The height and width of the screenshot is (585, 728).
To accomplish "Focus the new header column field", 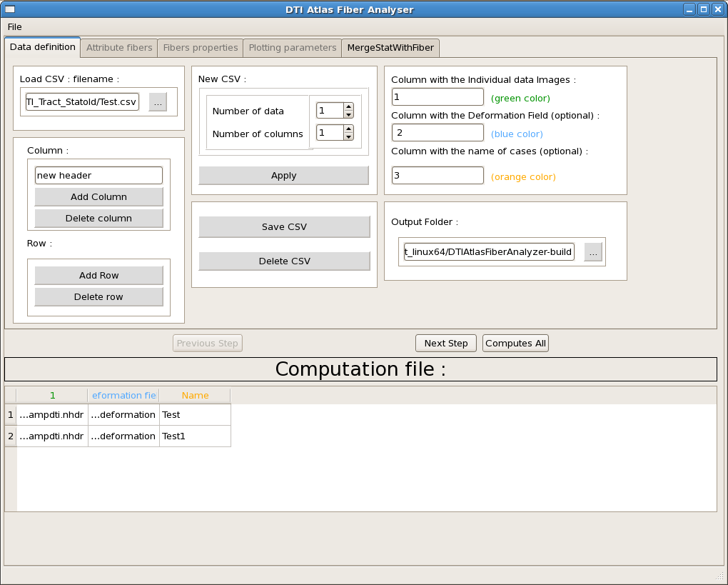I will [98, 176].
